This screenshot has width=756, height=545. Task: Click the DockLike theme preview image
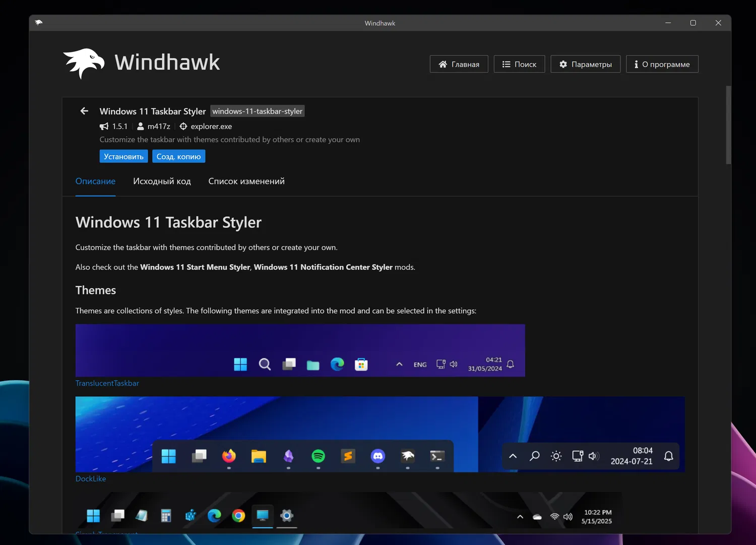[x=380, y=435]
